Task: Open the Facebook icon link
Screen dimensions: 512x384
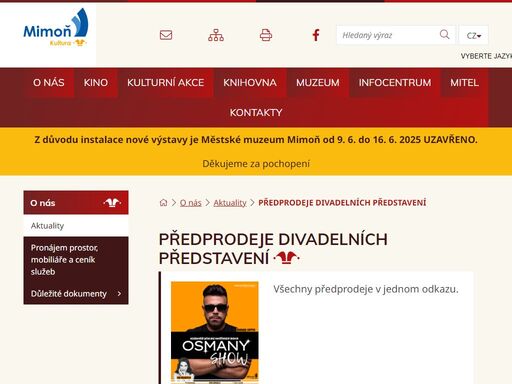Action: tap(316, 35)
